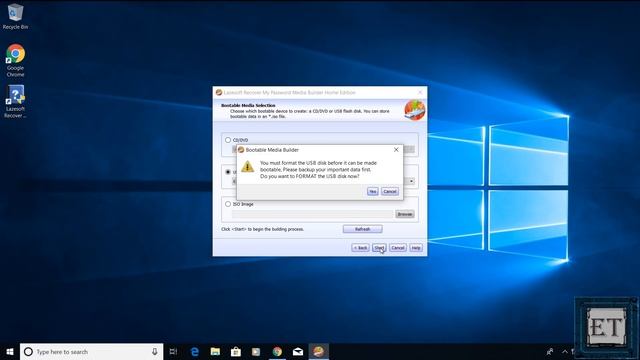Open the Mail app from the taskbar

click(x=298, y=351)
